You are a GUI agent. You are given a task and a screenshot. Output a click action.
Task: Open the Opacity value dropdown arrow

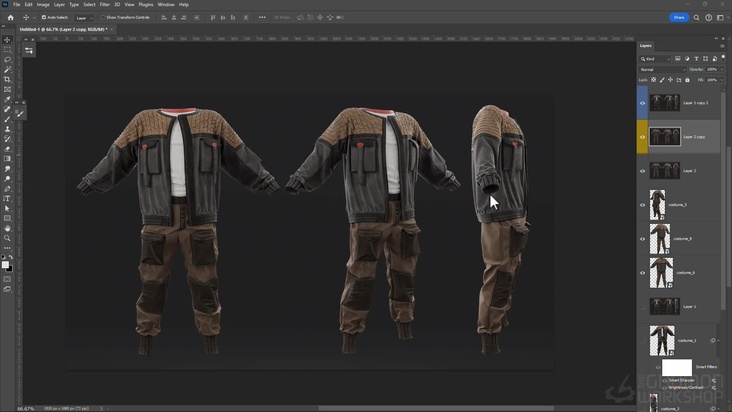(722, 70)
